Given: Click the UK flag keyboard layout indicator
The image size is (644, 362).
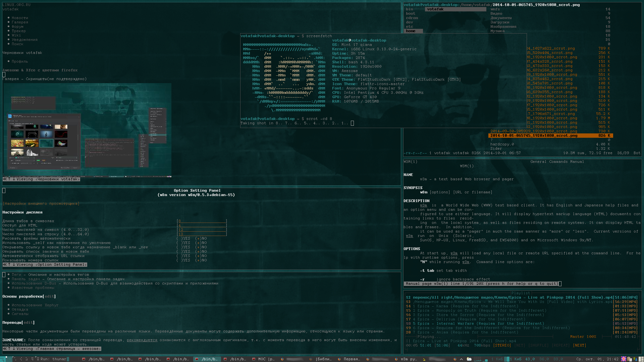Looking at the screenshot, I should coord(624,359).
